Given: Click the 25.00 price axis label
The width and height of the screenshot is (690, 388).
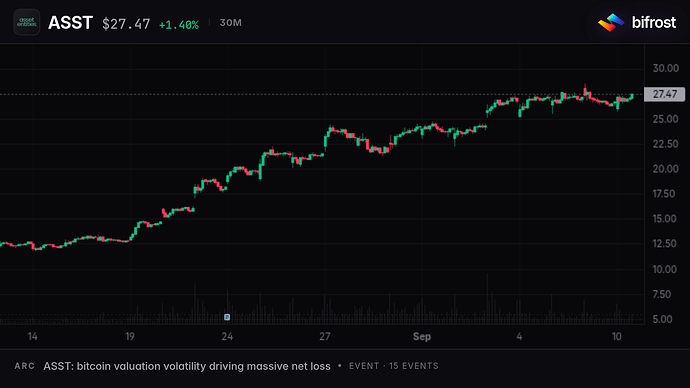Looking at the screenshot, I should pos(665,119).
